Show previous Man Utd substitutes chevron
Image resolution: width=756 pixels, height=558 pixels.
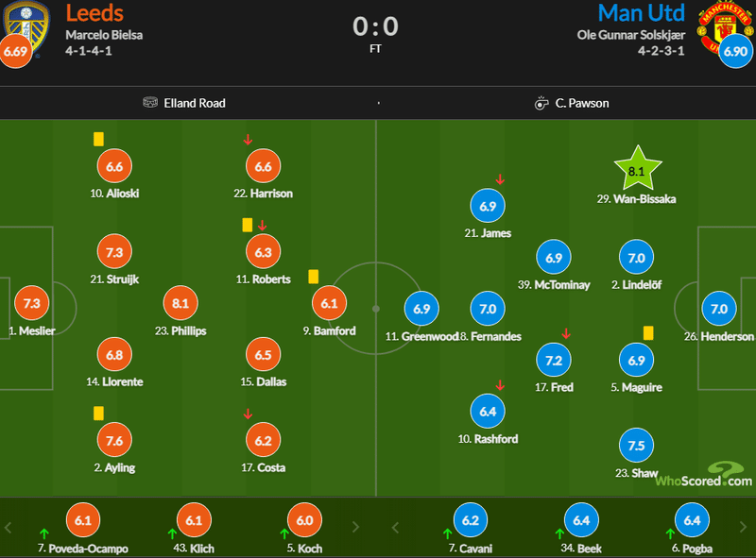[395, 527]
